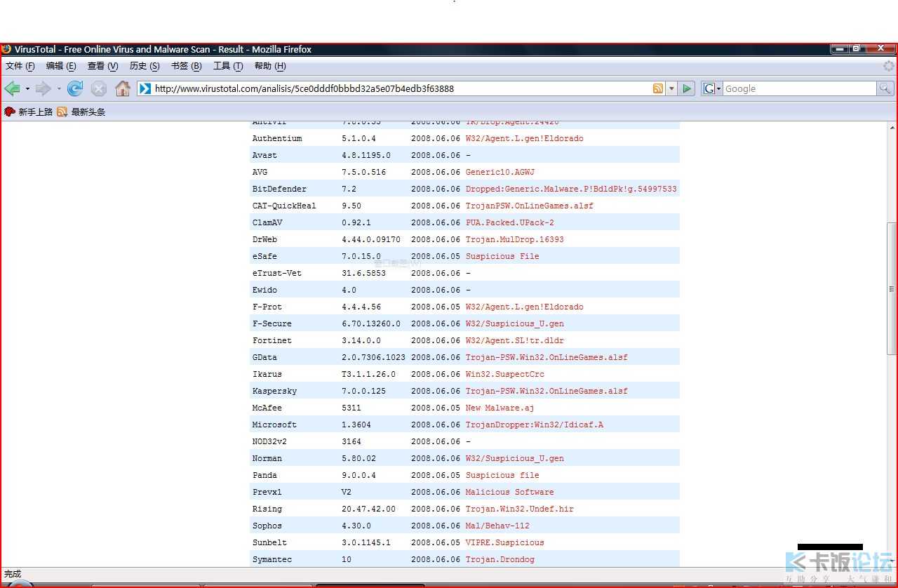Open the 历史 (S) menu
Screen dimensions: 898x588
tap(145, 66)
